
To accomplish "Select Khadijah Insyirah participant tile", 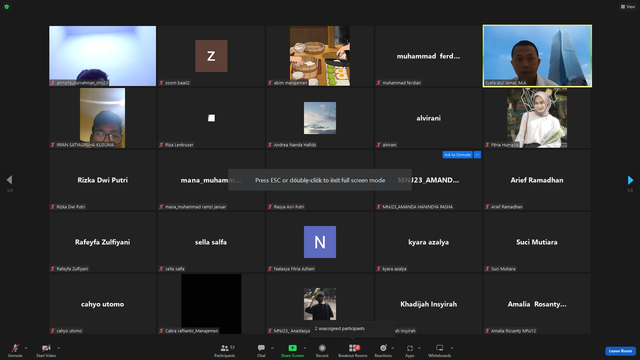I will (428, 304).
